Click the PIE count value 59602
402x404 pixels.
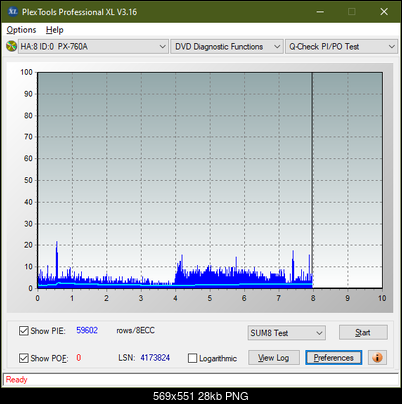point(87,330)
